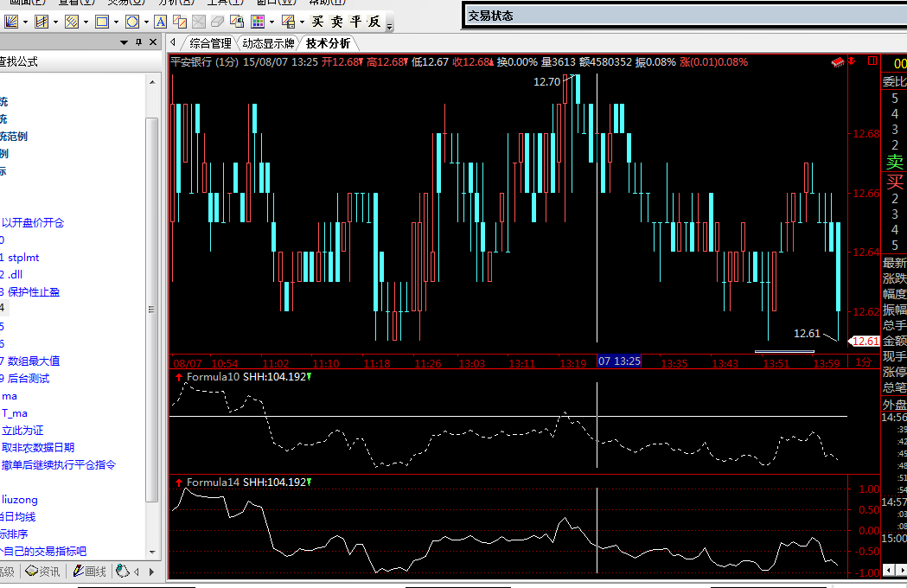
Task: Switch to the 动态显示牌 tab
Action: point(268,43)
